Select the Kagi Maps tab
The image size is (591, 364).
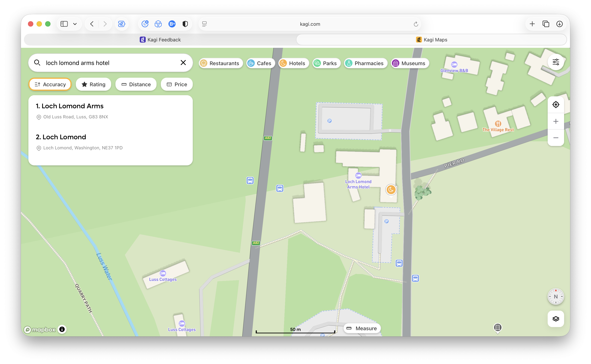[x=431, y=40]
